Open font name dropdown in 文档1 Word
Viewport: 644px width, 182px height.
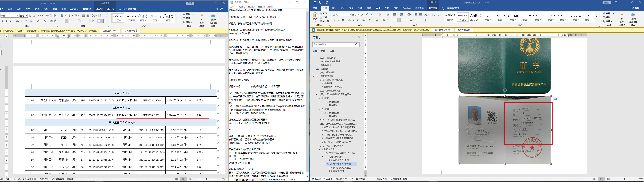17,16
